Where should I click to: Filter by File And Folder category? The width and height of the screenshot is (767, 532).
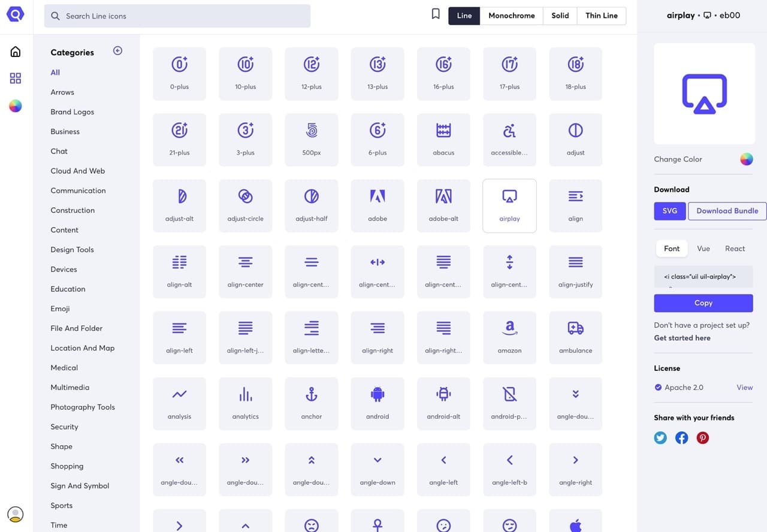(77, 328)
